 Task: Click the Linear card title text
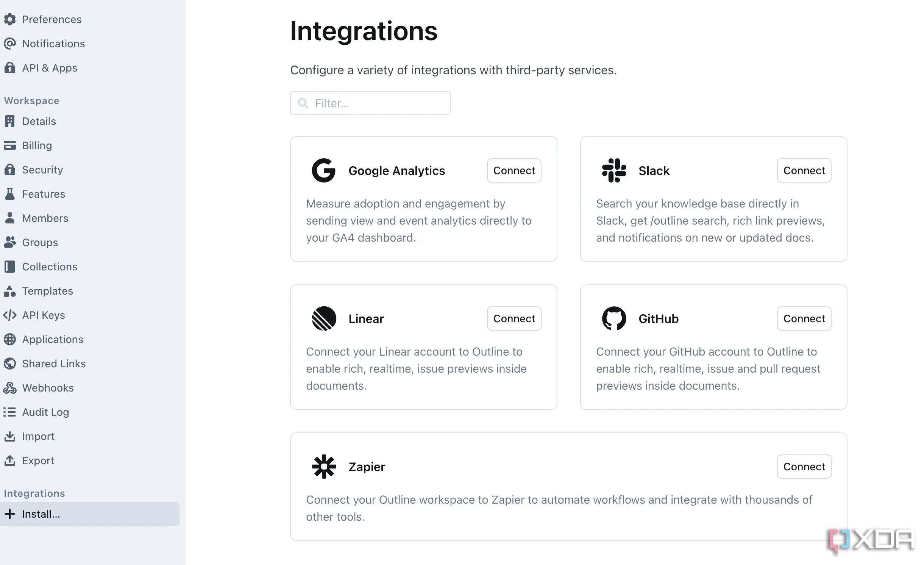click(366, 319)
